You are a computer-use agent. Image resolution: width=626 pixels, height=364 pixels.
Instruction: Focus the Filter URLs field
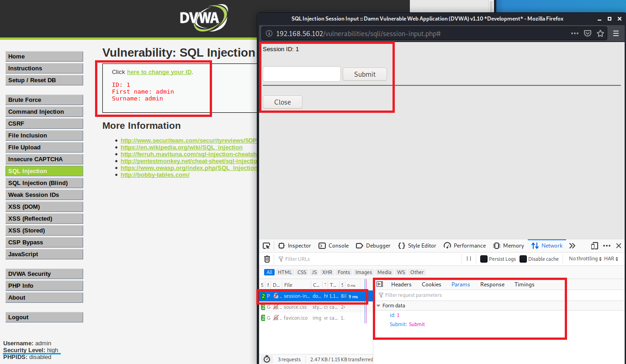pyautogui.click(x=368, y=259)
